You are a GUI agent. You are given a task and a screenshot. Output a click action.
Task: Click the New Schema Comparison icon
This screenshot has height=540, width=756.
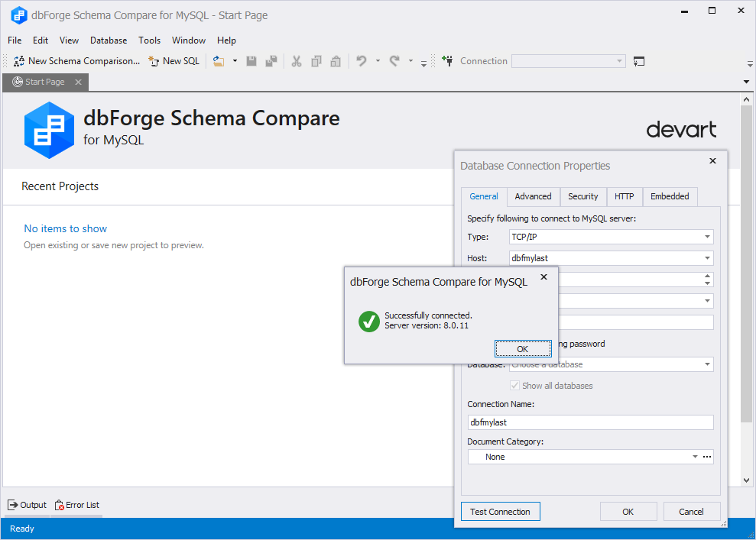(19, 61)
